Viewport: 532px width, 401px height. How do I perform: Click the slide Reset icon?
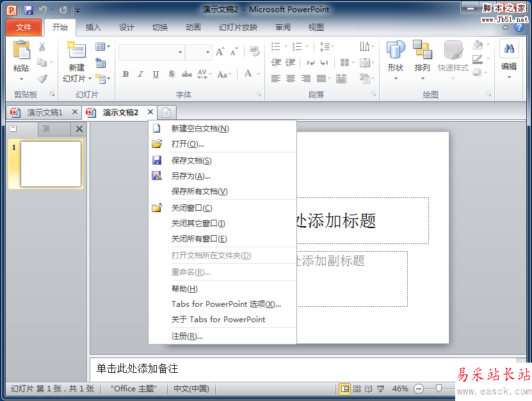(101, 63)
